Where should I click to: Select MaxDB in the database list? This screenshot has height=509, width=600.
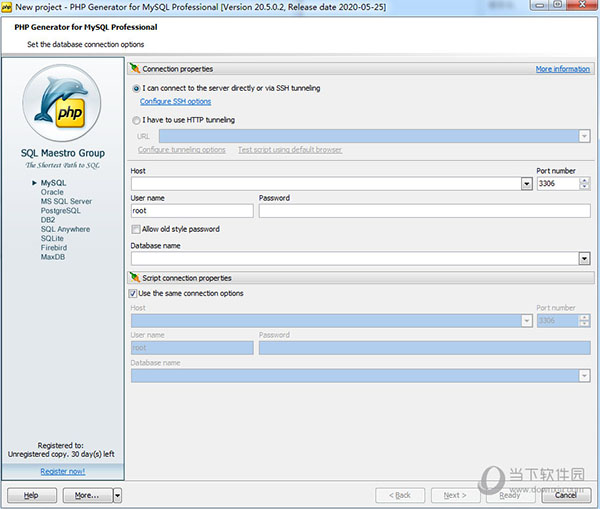coord(53,257)
